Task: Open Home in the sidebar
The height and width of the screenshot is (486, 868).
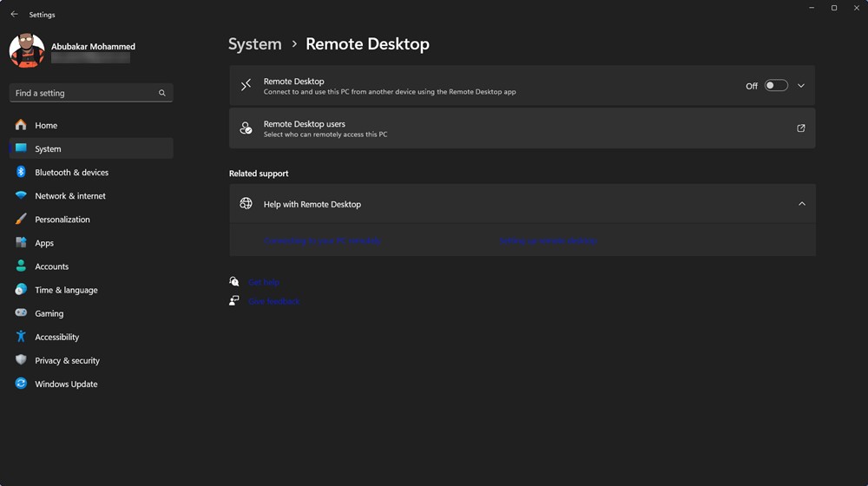Action: point(91,125)
